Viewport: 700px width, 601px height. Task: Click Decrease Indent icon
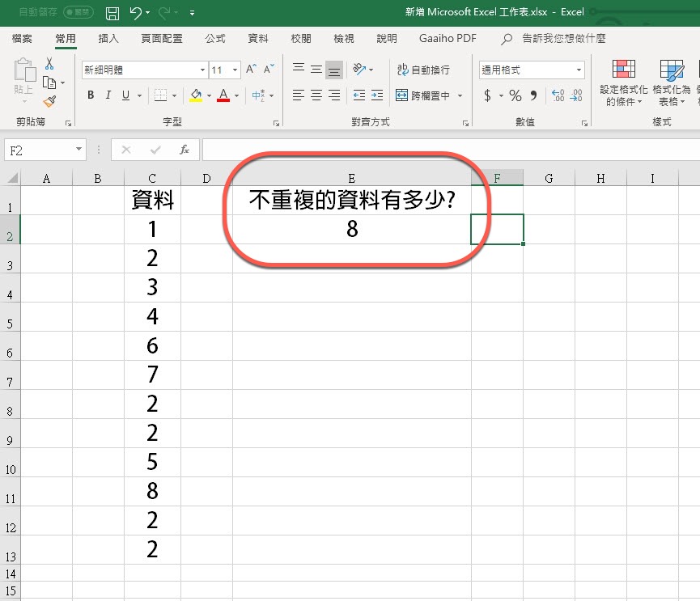[359, 95]
